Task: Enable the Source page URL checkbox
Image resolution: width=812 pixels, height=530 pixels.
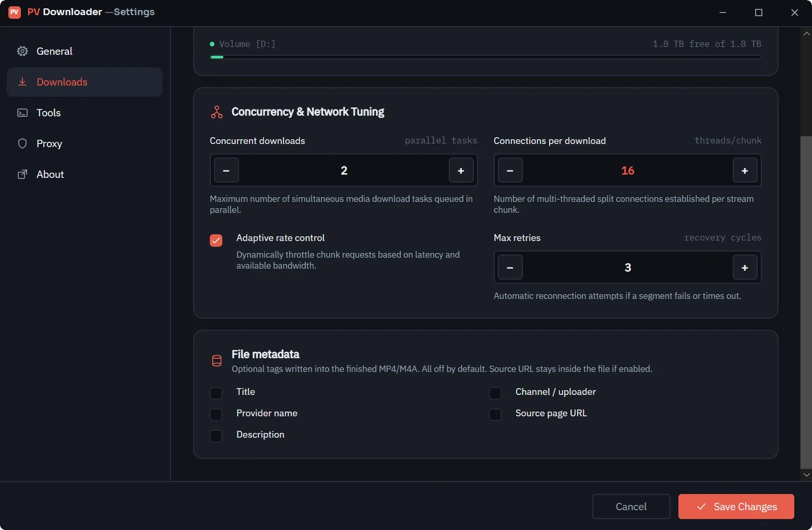Action: point(495,414)
